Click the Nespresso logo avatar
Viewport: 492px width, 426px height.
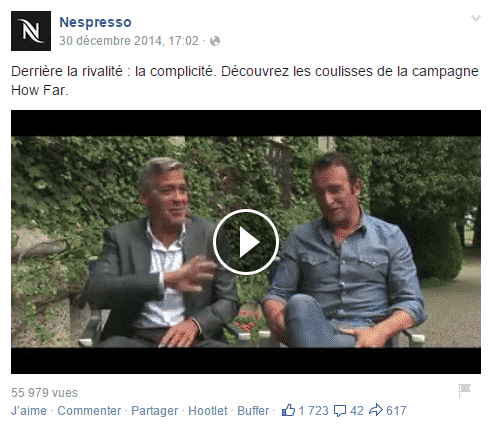pos(31,31)
